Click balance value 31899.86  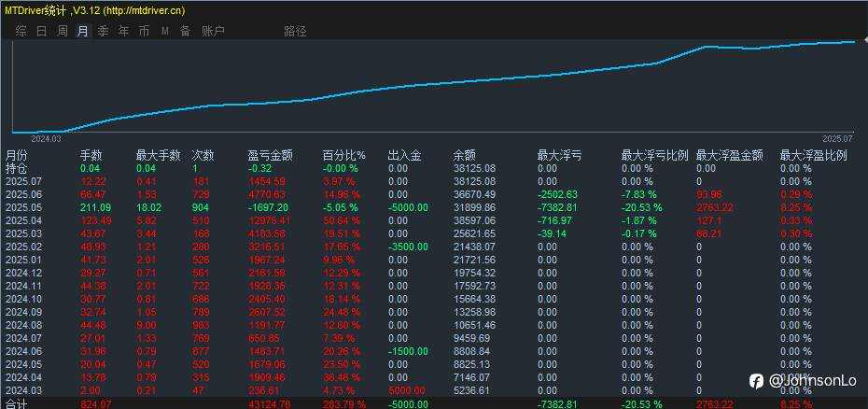(474, 208)
